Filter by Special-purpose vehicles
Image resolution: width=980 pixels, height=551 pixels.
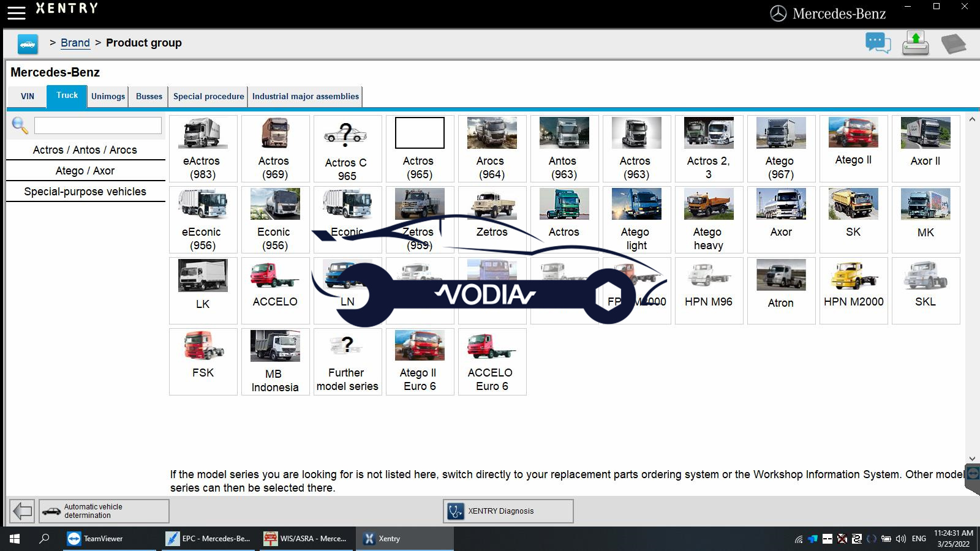85,192
